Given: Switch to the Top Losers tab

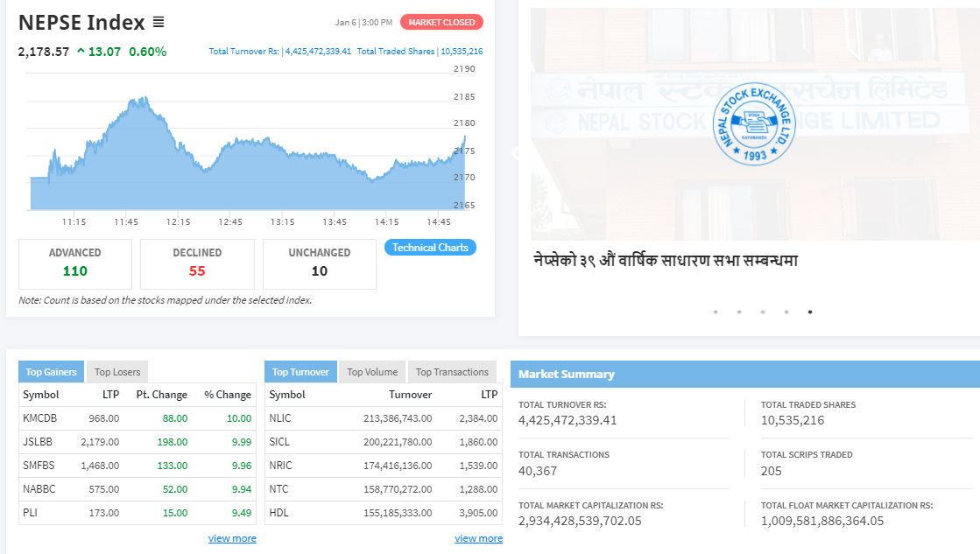Looking at the screenshot, I should (117, 372).
